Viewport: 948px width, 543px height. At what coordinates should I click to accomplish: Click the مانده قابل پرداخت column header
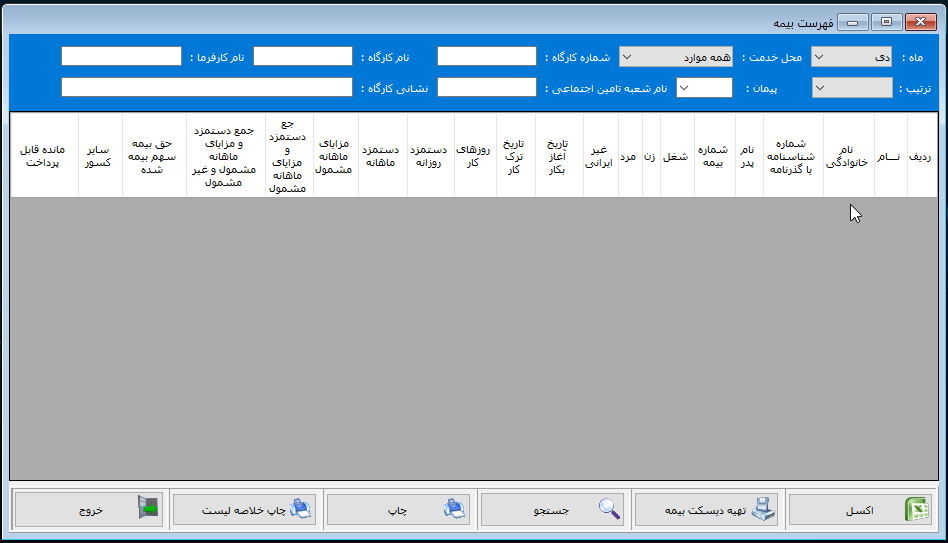tap(44, 156)
